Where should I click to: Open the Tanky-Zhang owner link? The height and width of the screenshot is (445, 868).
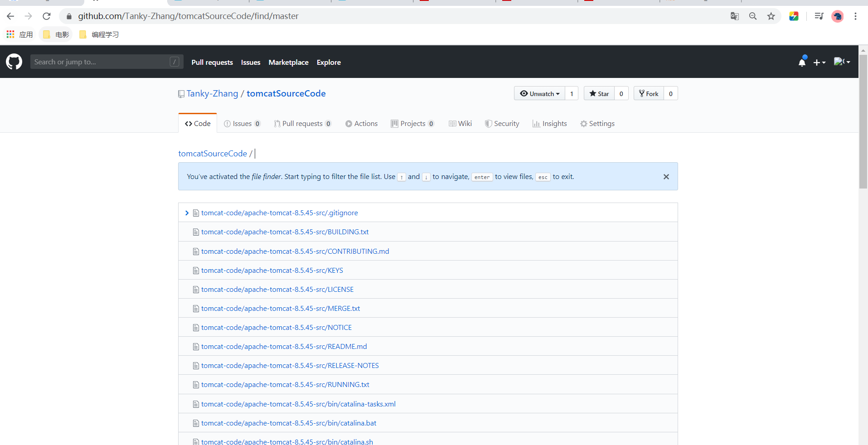pyautogui.click(x=212, y=93)
